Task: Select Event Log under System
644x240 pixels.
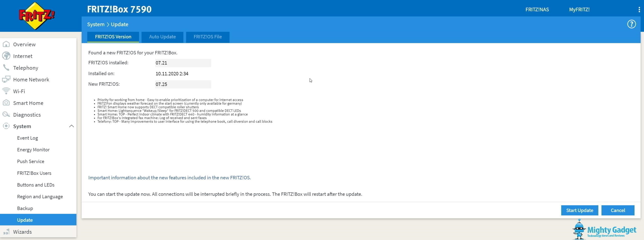Action: (27, 138)
